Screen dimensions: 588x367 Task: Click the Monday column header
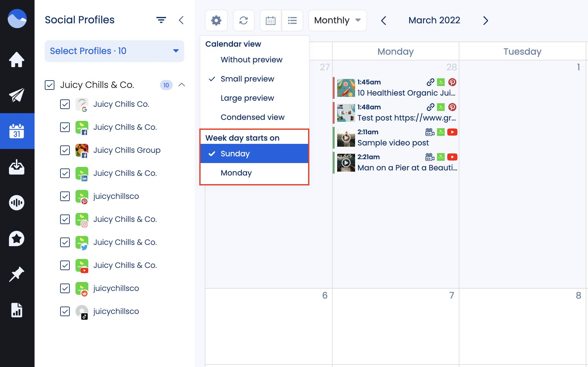coord(395,51)
